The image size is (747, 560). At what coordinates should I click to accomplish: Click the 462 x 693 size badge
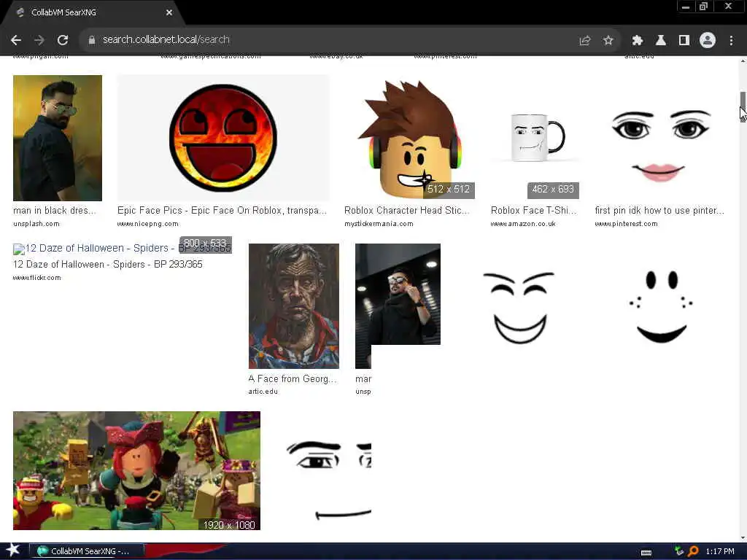[553, 190]
